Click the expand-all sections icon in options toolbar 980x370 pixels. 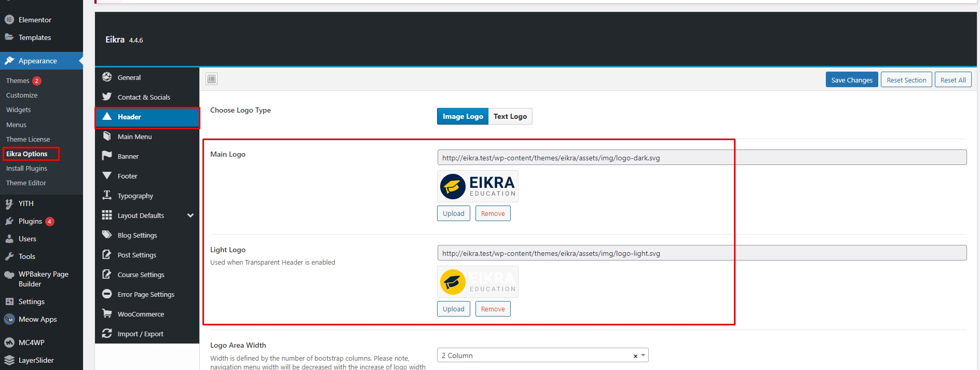[211, 79]
